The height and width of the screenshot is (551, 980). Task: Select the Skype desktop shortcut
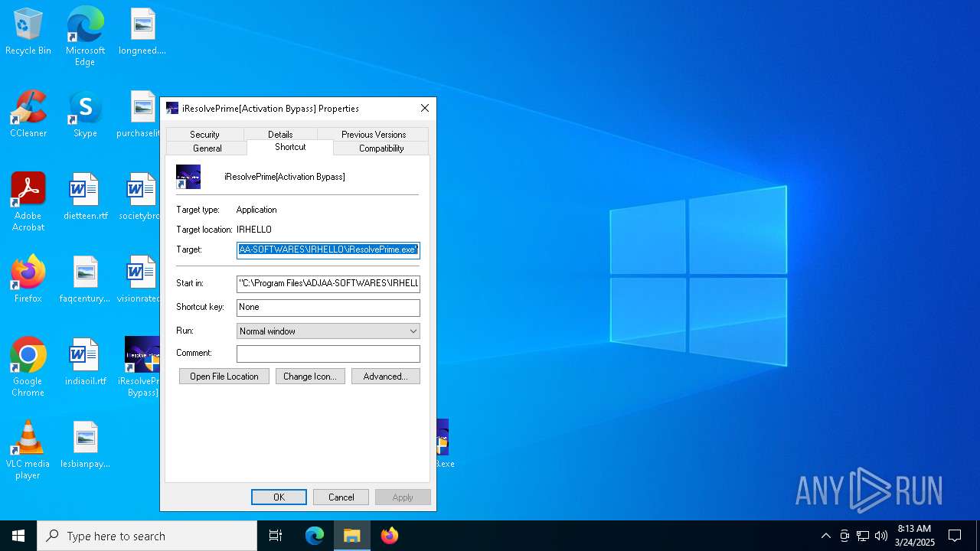pos(85,115)
